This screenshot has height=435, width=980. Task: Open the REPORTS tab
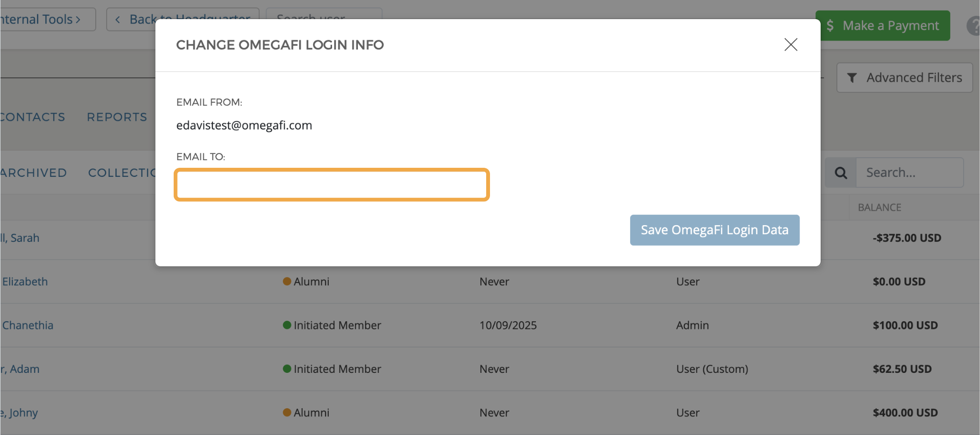(116, 117)
